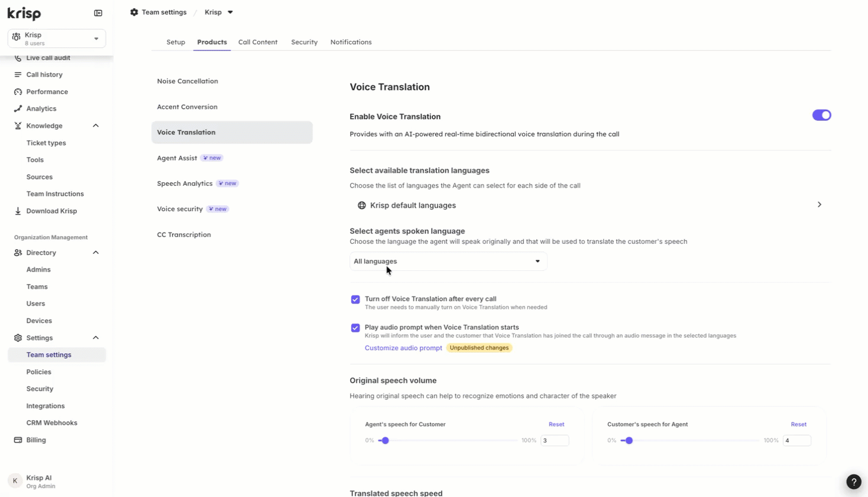Collapse the sidebar panel icon
The width and height of the screenshot is (868, 497).
(98, 13)
